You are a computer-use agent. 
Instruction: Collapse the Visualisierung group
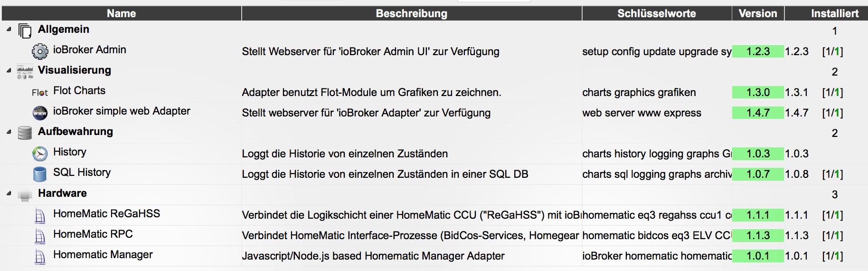click(x=9, y=70)
